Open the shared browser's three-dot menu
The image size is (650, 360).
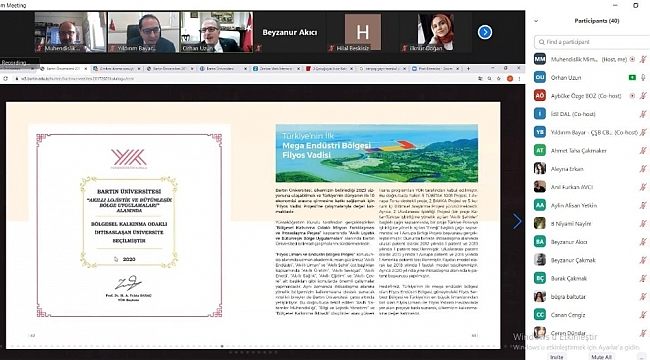519,78
